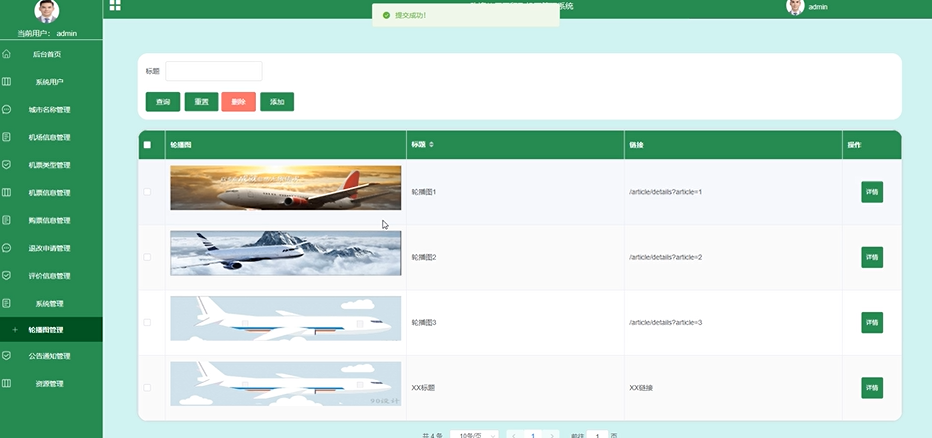The width and height of the screenshot is (932, 438).
Task: Click the shield icon beside 公告通知管理
Action: click(x=7, y=355)
